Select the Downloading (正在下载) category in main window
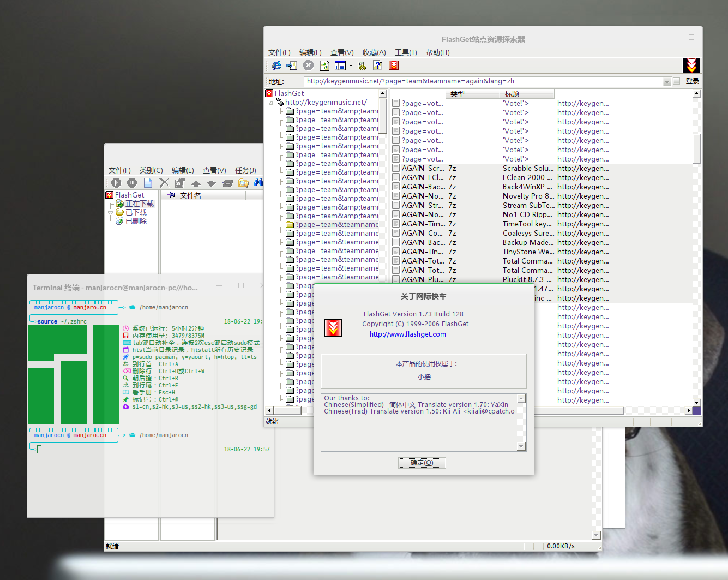This screenshot has width=728, height=580. click(140, 204)
